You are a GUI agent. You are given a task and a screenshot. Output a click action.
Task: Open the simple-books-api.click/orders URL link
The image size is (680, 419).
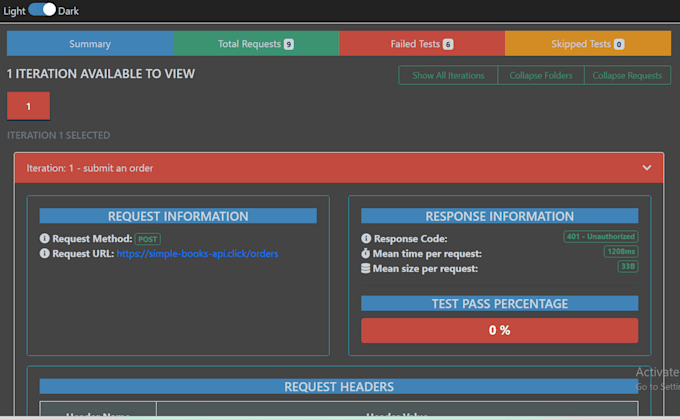pyautogui.click(x=197, y=253)
